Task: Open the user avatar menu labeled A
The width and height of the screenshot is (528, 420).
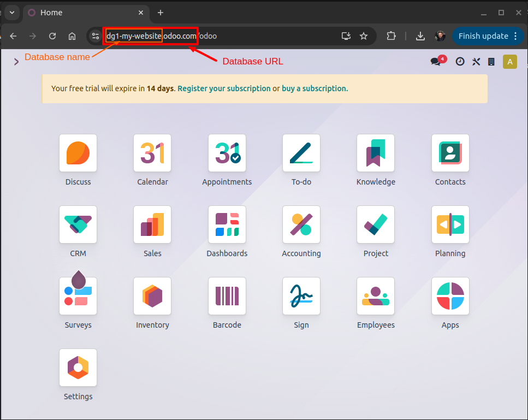Action: [x=510, y=62]
